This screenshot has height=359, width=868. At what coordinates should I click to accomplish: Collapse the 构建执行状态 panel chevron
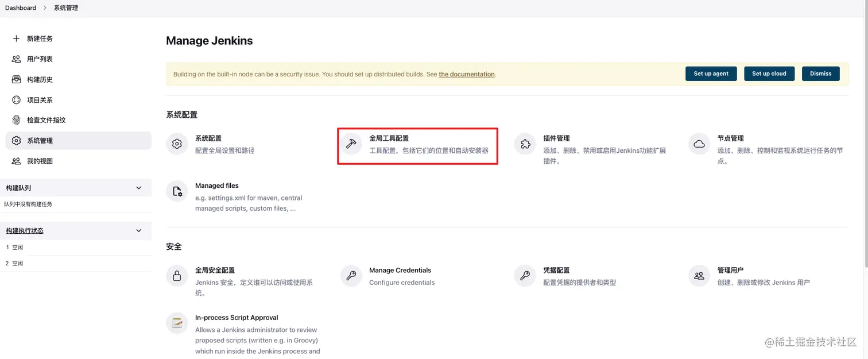138,230
